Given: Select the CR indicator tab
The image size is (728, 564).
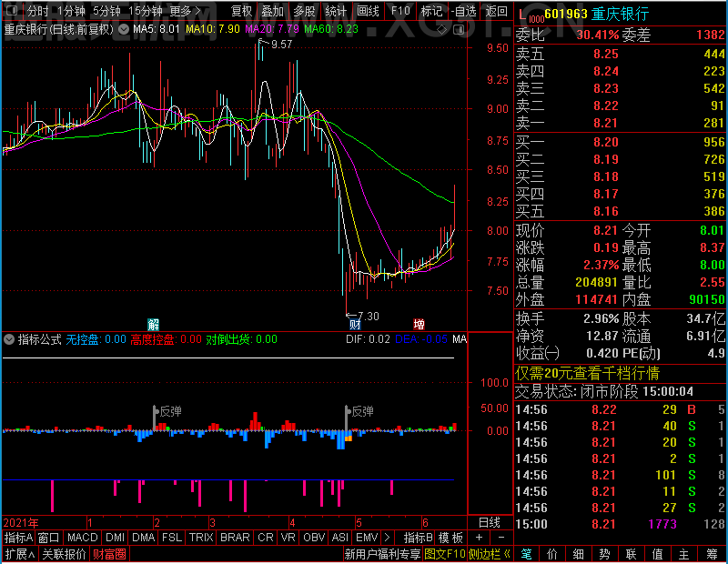Looking at the screenshot, I should pos(266,538).
